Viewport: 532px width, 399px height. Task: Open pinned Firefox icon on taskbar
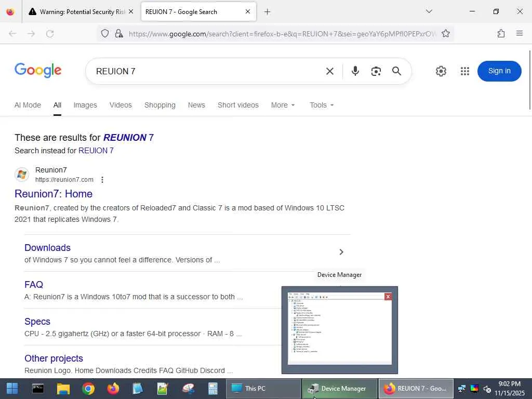[113, 389]
